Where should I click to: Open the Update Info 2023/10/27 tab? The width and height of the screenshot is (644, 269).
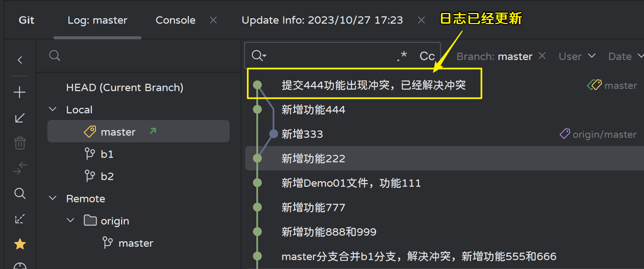click(x=322, y=20)
